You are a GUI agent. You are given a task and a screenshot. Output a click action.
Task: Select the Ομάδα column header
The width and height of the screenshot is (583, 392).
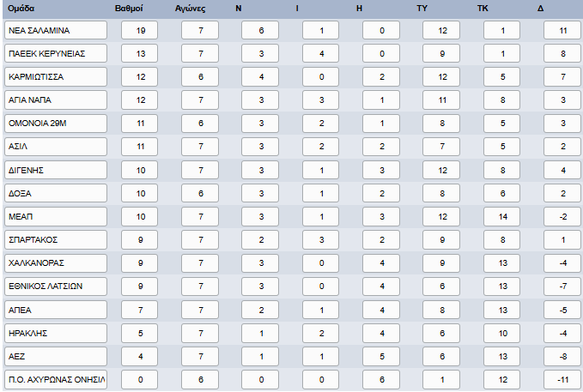tap(21, 8)
